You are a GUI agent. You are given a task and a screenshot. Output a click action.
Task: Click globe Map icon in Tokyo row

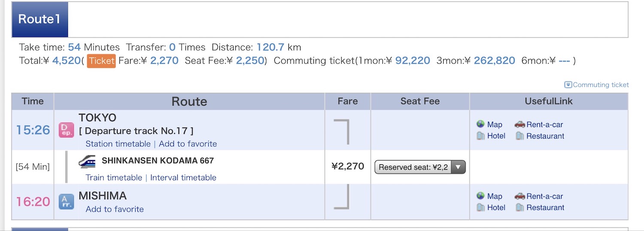(x=481, y=125)
